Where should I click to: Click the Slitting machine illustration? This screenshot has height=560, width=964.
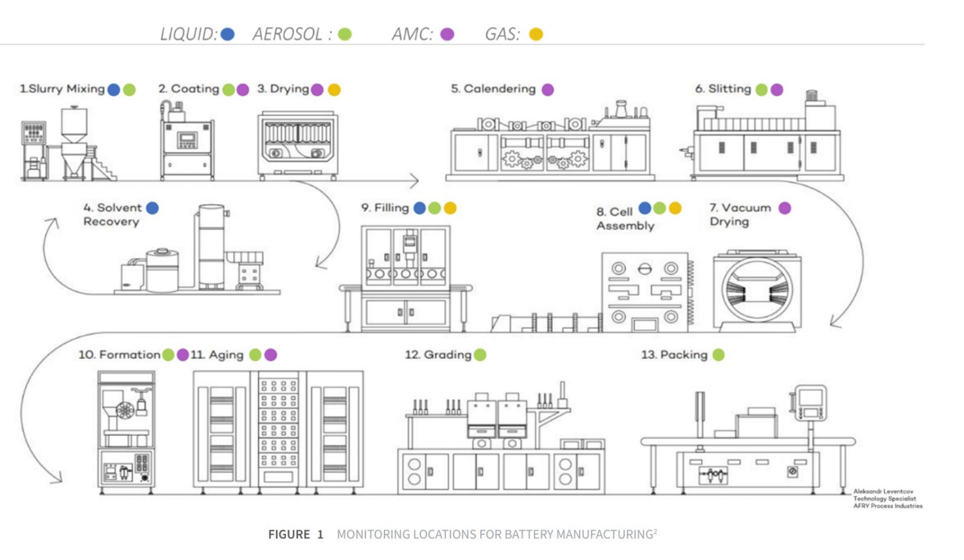tap(765, 143)
